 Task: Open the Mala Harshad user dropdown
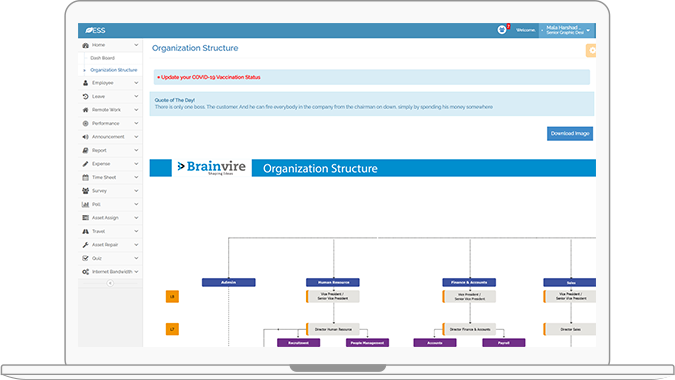567,30
